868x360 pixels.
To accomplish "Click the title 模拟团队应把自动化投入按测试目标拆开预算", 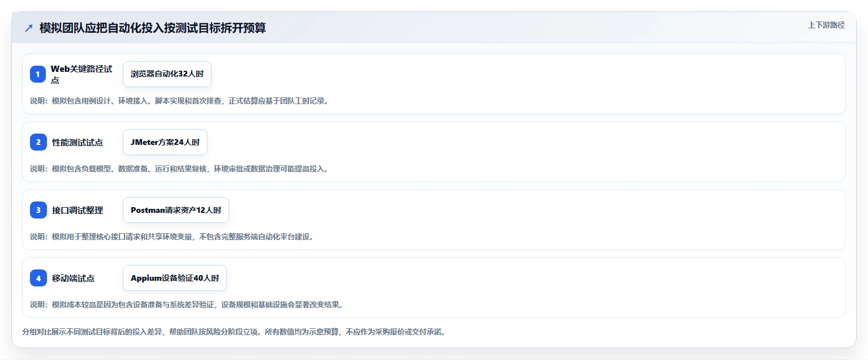I will click(x=153, y=28).
